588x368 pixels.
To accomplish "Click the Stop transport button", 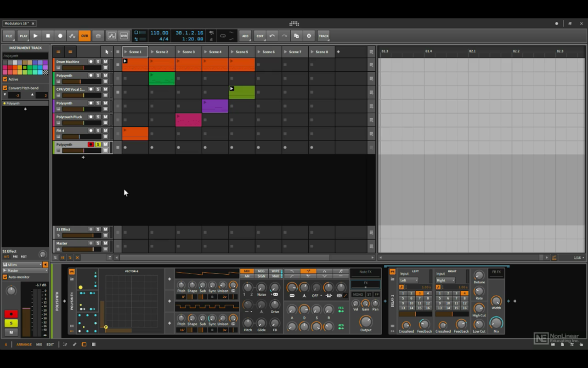I will pyautogui.click(x=48, y=36).
